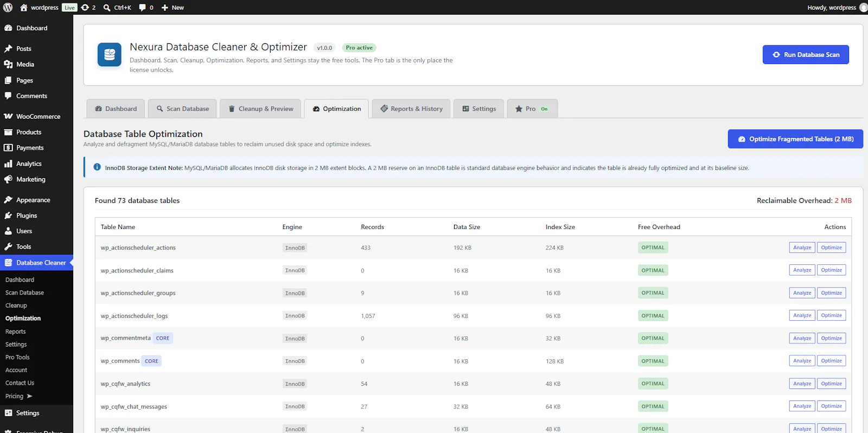
Task: Optimize the wp_comments table
Action: (x=831, y=361)
